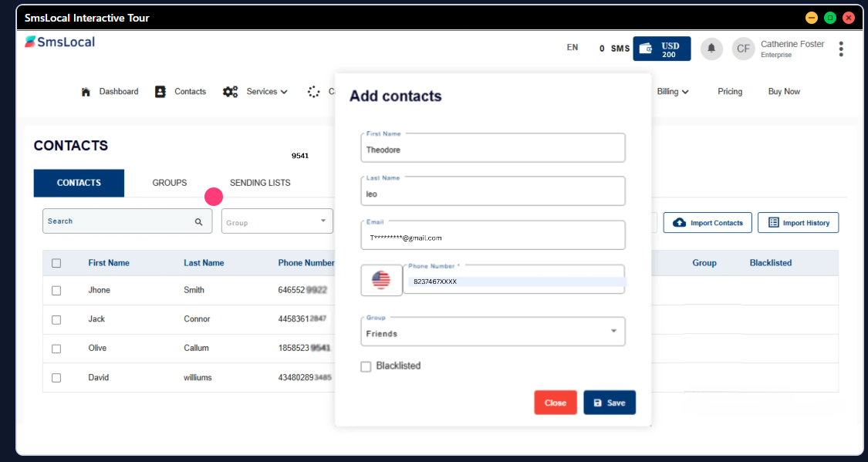This screenshot has height=462, width=868.
Task: Click the First Name field with Theodore
Action: coord(493,148)
